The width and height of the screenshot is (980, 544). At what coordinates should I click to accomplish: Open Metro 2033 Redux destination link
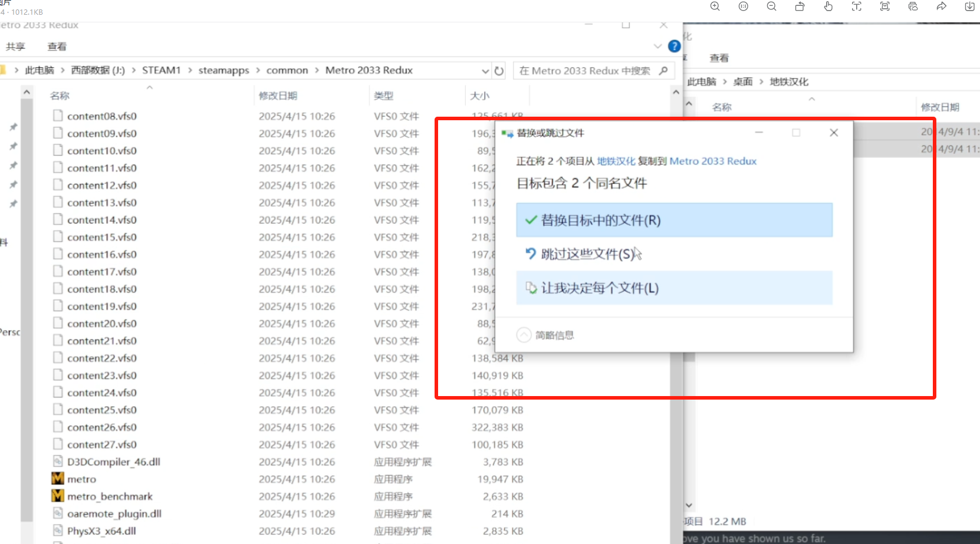coord(713,161)
